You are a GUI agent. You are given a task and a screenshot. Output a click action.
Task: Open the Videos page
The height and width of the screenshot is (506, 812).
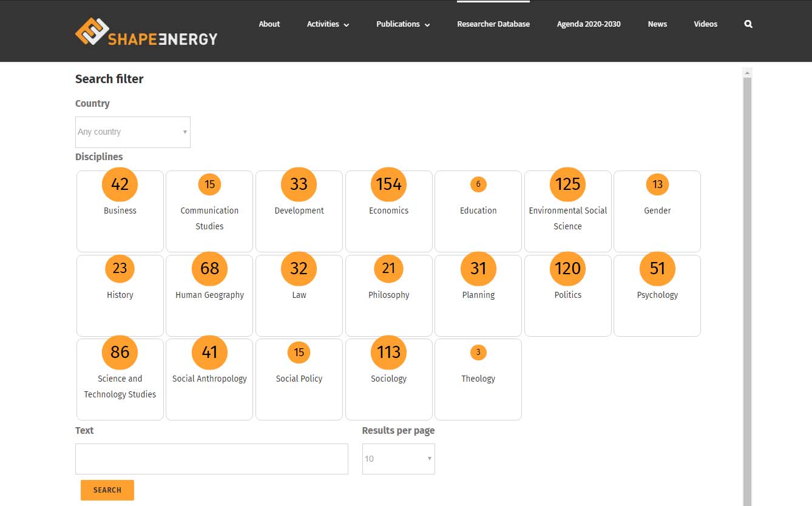click(x=706, y=24)
